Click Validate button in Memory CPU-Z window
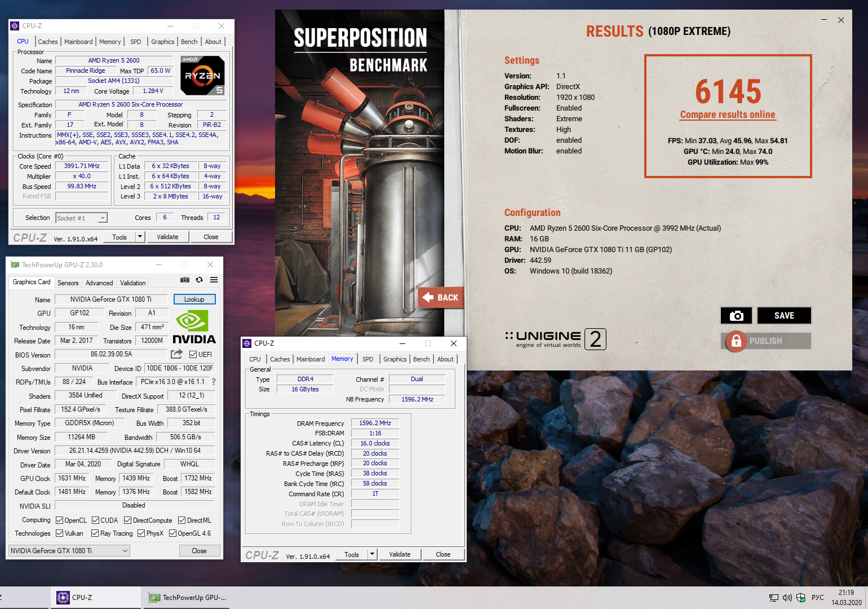868x609 pixels. pos(400,554)
